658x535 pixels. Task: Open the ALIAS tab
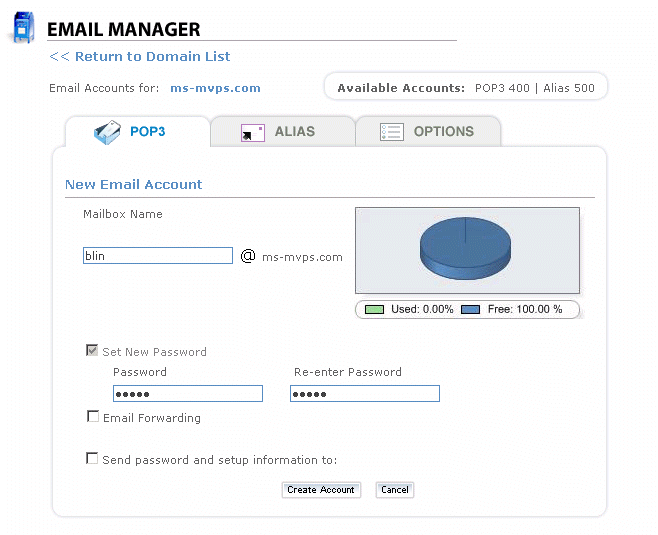(x=283, y=131)
